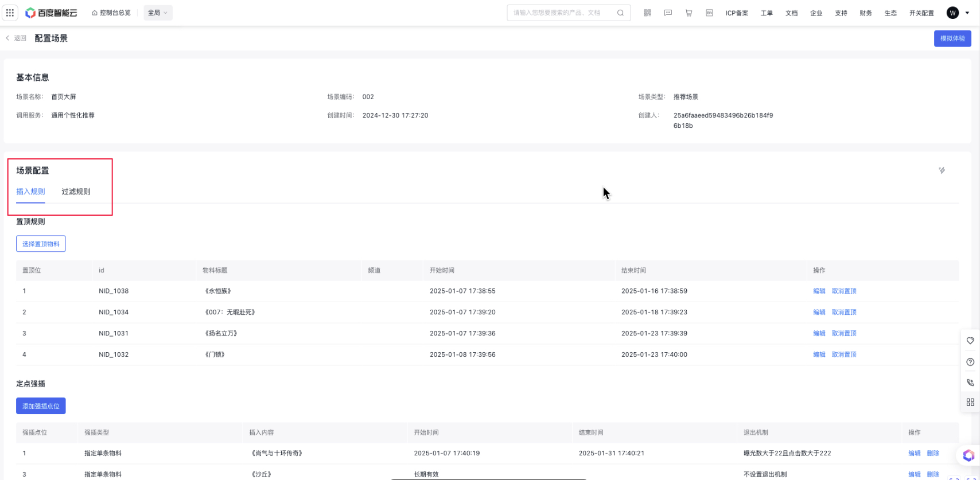The height and width of the screenshot is (480, 980).
Task: Click the 物料标题 column header
Action: click(215, 270)
